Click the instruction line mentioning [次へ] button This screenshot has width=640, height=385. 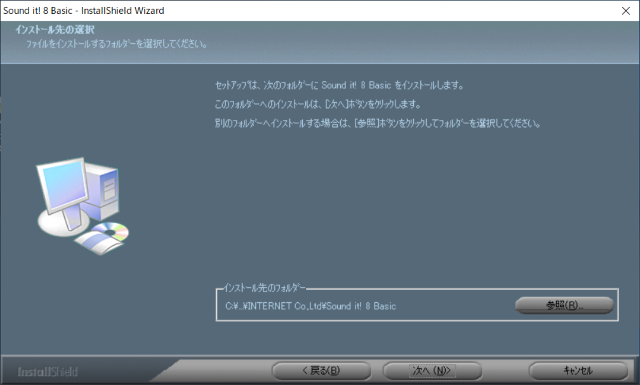[318, 105]
